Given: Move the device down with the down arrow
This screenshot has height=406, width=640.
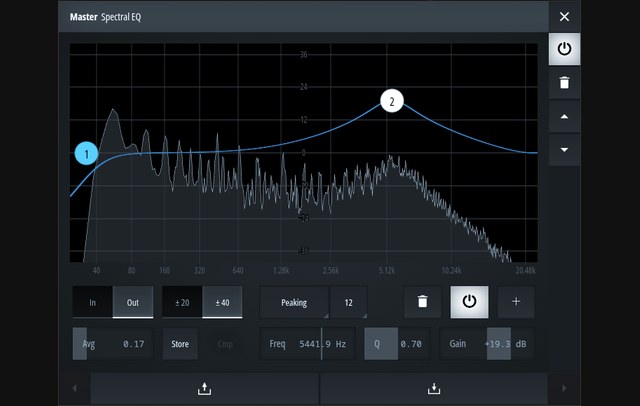Looking at the screenshot, I should [x=564, y=150].
